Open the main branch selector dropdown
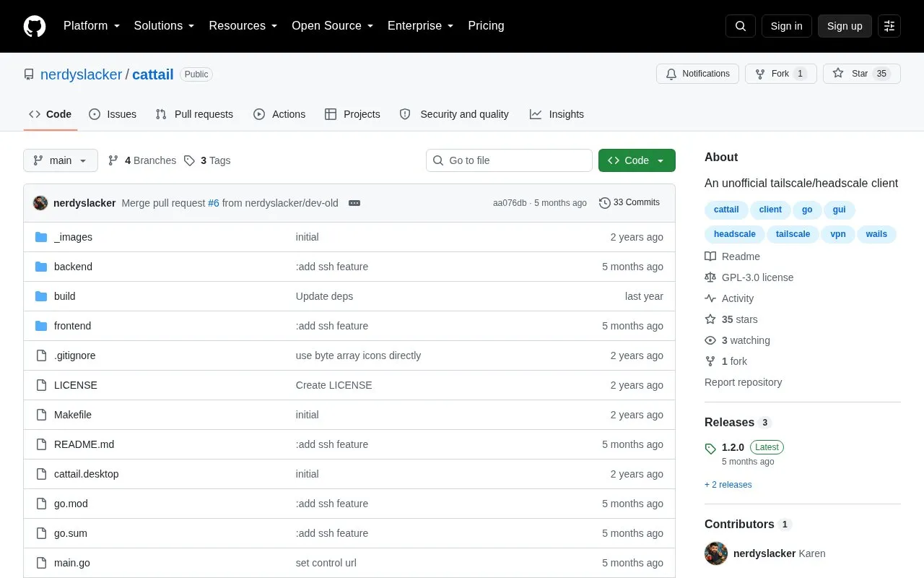The image size is (924, 578). [x=61, y=160]
